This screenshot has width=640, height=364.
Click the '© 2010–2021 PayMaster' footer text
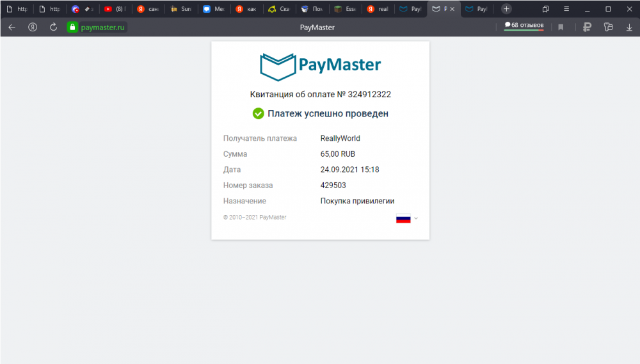pos(255,217)
